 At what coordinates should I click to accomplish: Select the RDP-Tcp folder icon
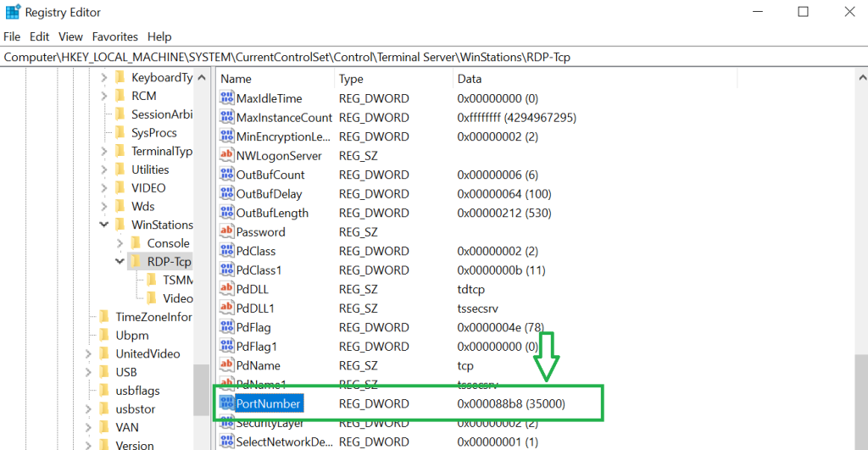(x=136, y=261)
